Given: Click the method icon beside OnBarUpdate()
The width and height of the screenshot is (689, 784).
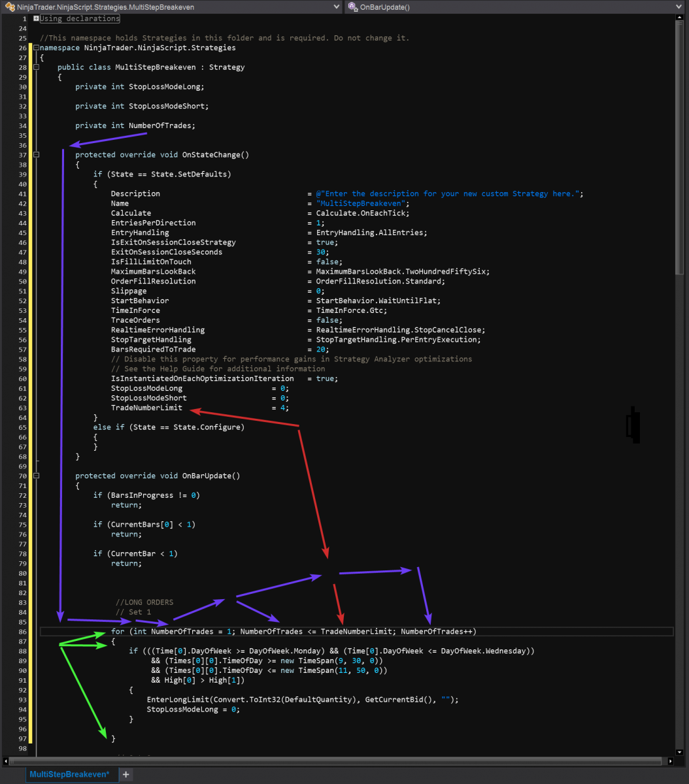Looking at the screenshot, I should coord(352,7).
